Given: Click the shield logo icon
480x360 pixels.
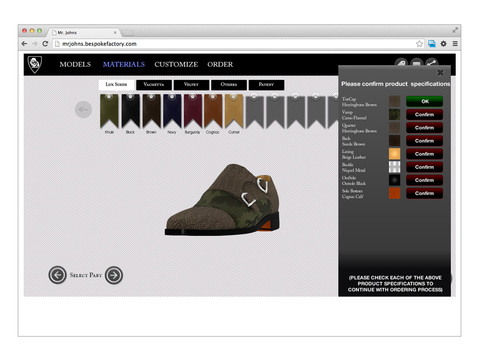Looking at the screenshot, I should (x=35, y=64).
